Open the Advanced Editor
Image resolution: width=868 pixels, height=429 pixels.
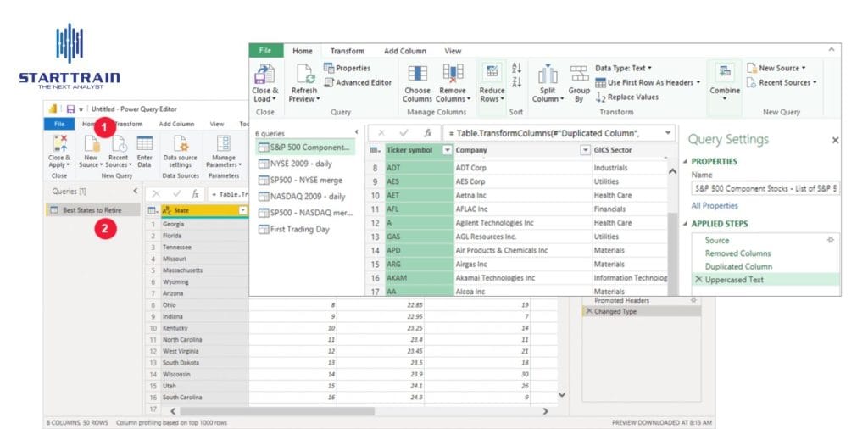(358, 82)
